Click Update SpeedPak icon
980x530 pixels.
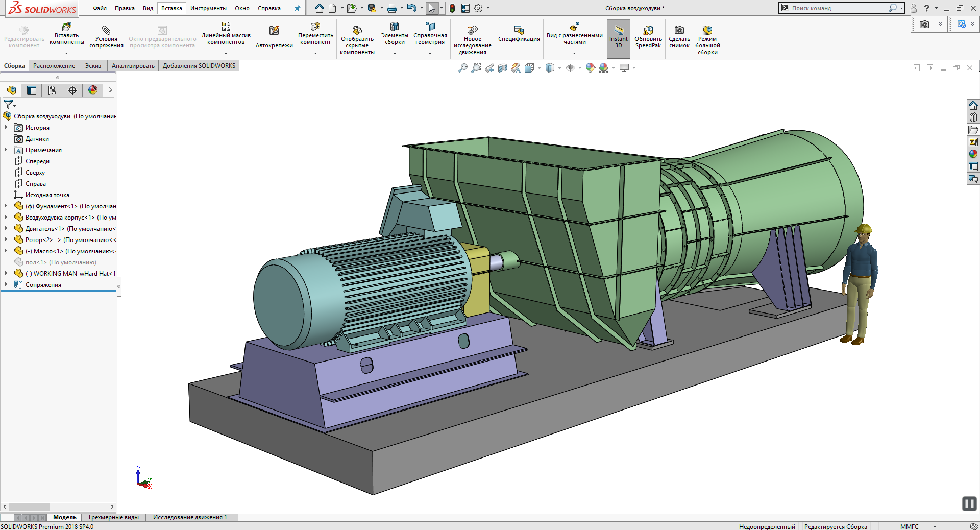(648, 30)
